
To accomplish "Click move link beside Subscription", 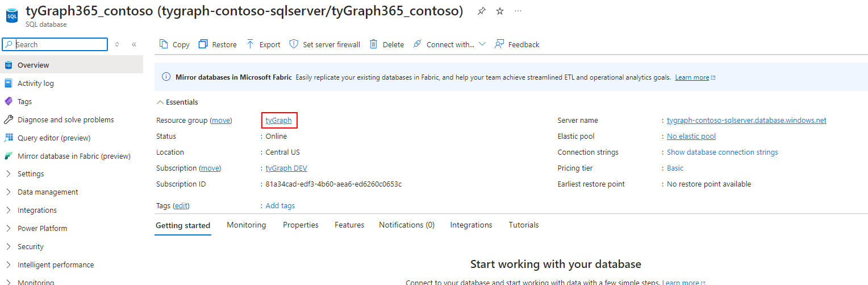I will 210,168.
